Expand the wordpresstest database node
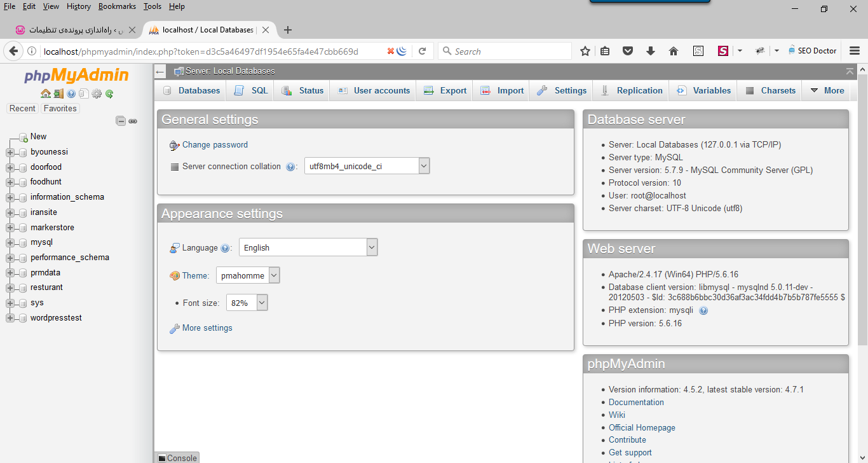Screen dimensions: 868x463 pos(10,318)
